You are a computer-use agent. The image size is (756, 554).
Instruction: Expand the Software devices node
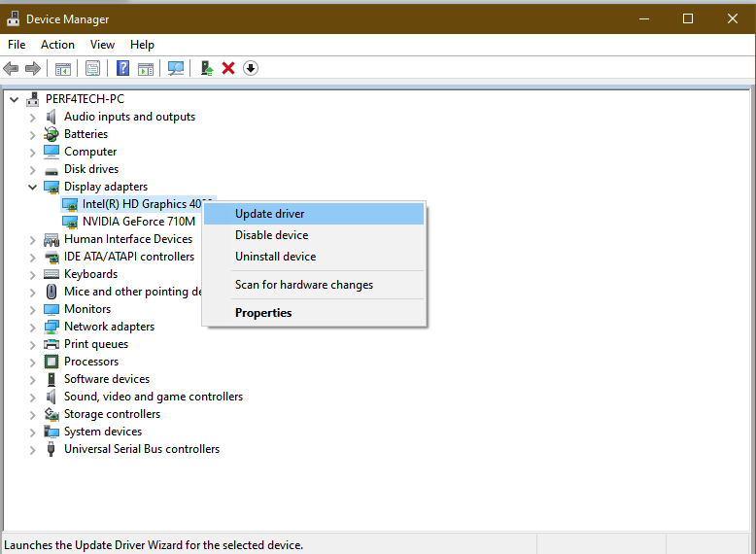(x=32, y=380)
